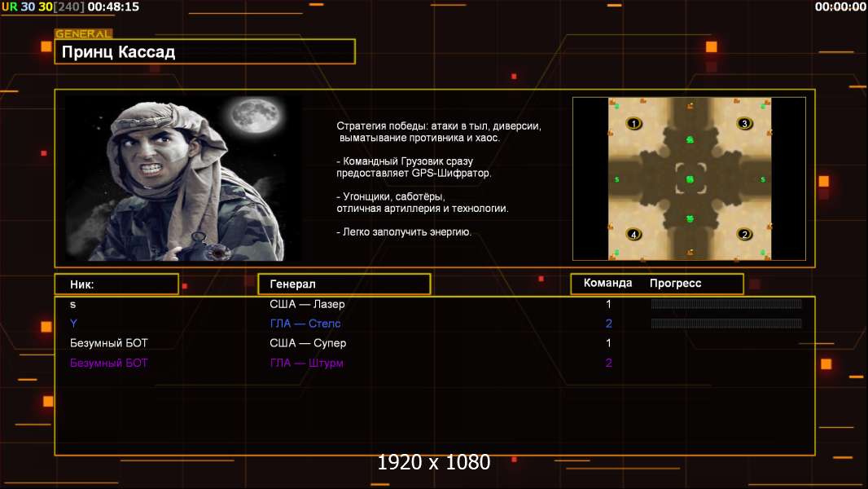Screen dimensions: 868x489
Task: Click the right-edge green S marker on minimap
Action: tap(763, 179)
